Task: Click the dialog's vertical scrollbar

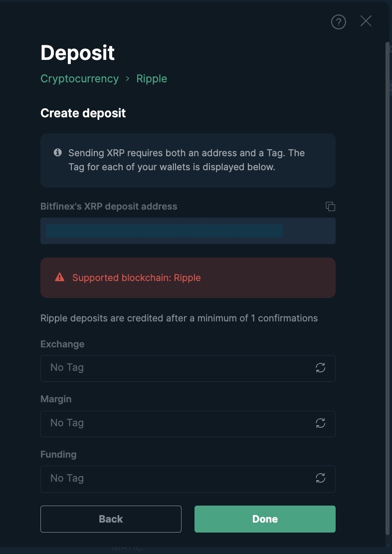Action: click(x=388, y=293)
